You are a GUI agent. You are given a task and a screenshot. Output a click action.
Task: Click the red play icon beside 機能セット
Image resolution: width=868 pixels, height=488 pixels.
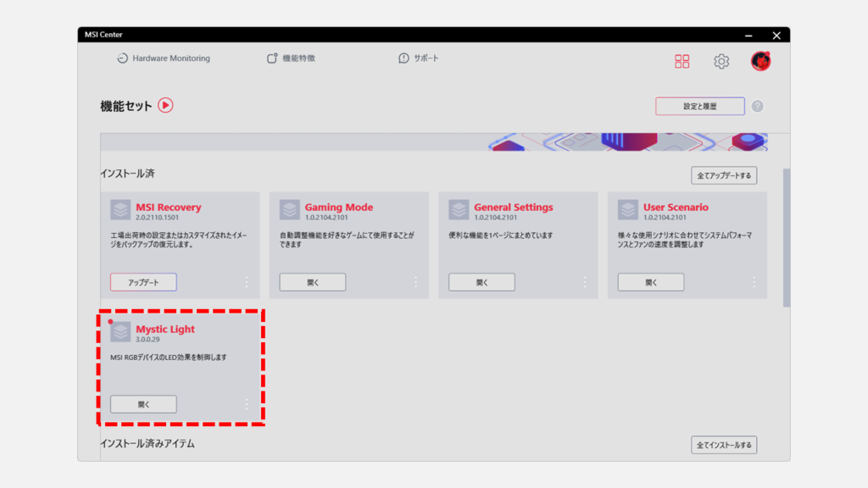(x=165, y=105)
